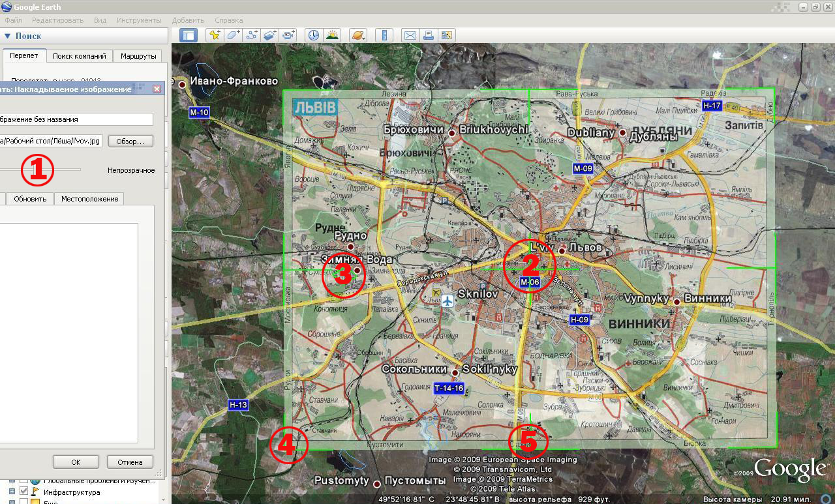
Task: Toggle the sidebar panel toolbar button
Action: (189, 36)
